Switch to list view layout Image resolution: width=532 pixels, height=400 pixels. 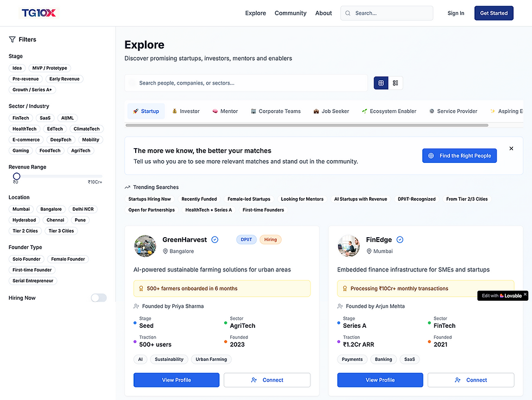pyautogui.click(x=395, y=83)
